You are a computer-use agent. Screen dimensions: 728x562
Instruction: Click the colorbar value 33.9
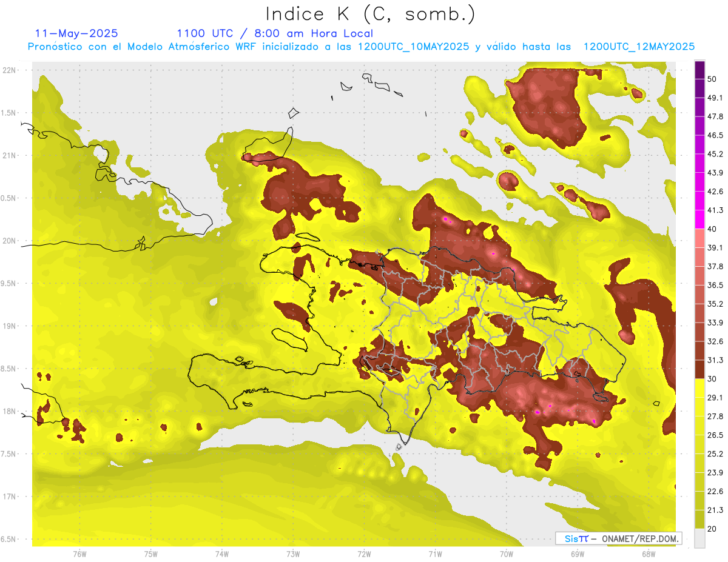pos(715,323)
